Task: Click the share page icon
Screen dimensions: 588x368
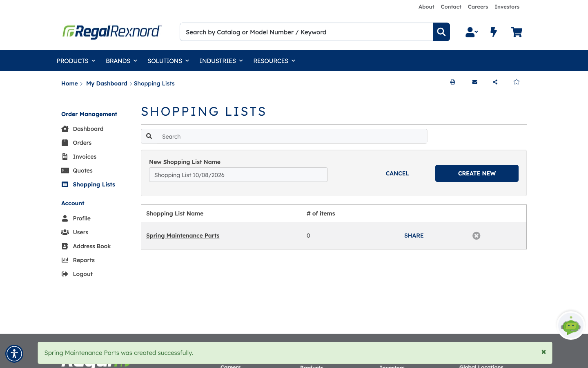Action: [x=495, y=82]
